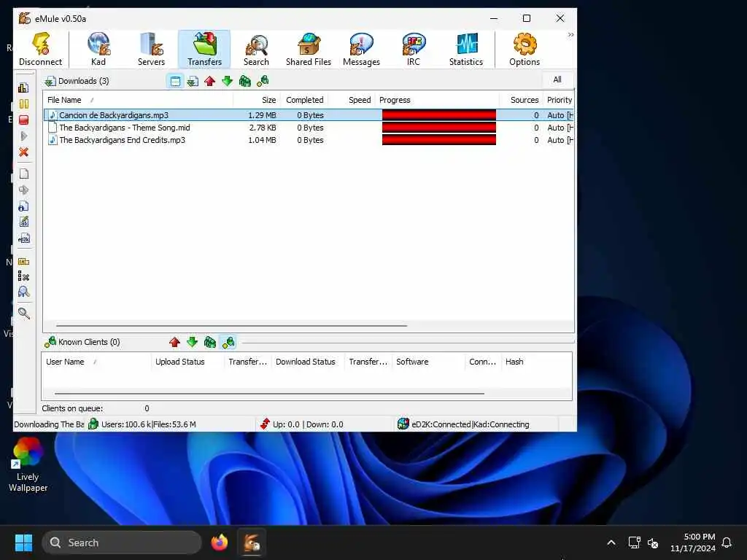Open the Kad network view
The height and width of the screenshot is (560, 747).
click(x=98, y=49)
